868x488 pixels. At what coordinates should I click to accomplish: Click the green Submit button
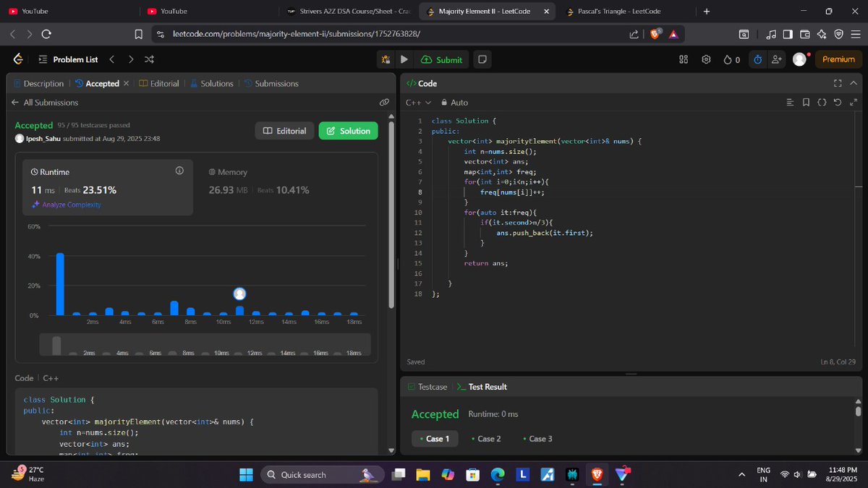(x=441, y=59)
